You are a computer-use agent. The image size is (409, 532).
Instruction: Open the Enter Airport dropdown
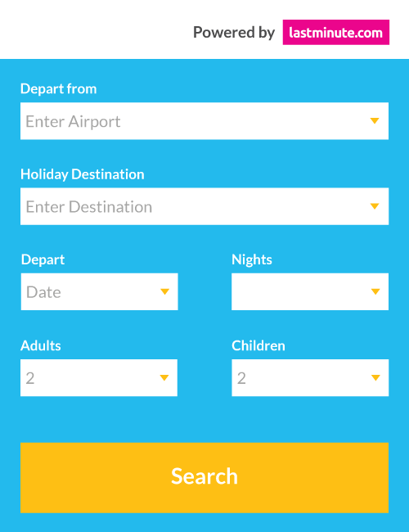[204, 121]
